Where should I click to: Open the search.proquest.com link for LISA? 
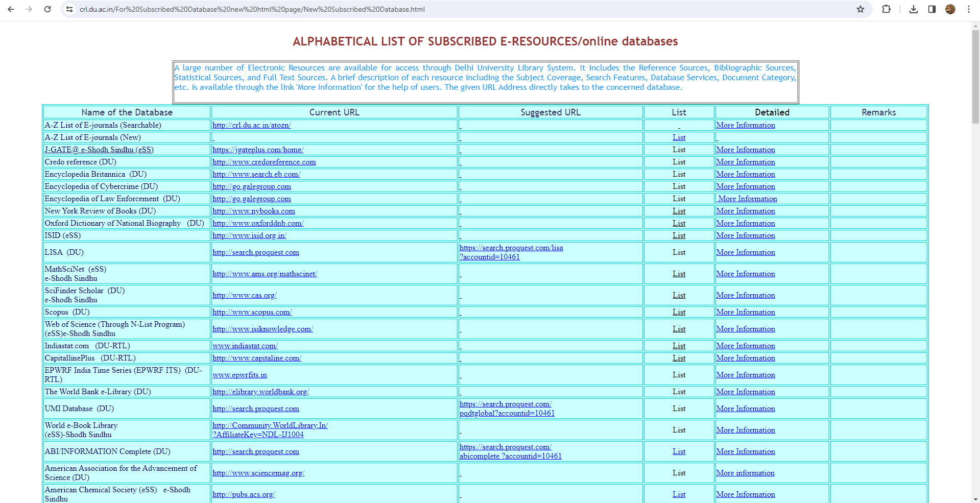click(x=256, y=252)
